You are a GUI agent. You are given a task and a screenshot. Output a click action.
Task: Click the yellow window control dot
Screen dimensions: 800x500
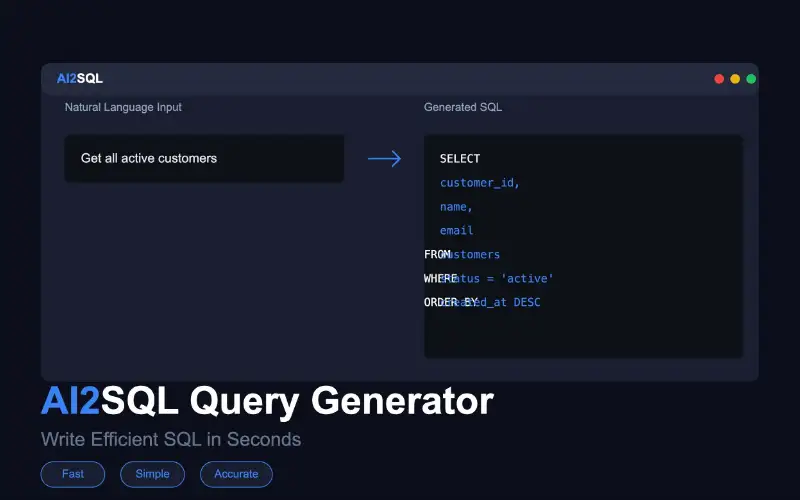[x=735, y=79]
